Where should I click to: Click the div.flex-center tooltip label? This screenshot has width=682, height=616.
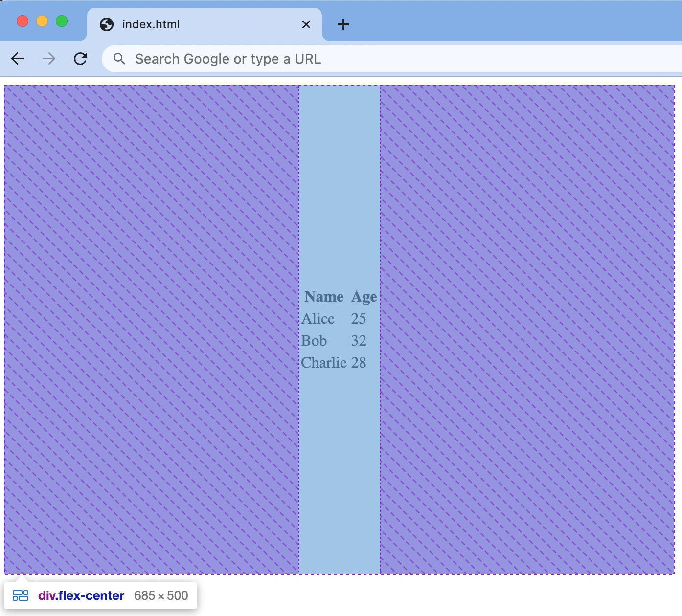tap(81, 595)
